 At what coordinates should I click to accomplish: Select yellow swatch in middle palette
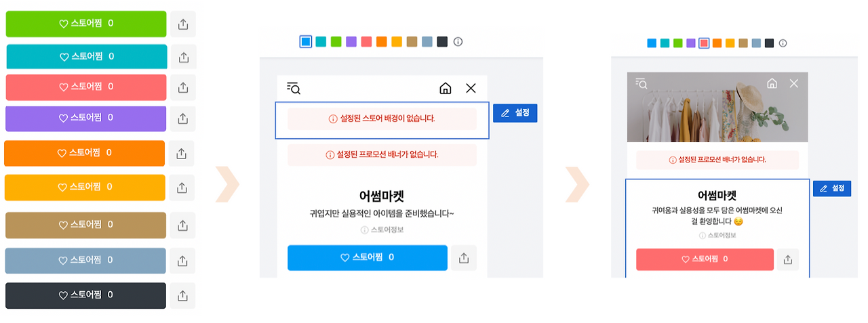[397, 42]
